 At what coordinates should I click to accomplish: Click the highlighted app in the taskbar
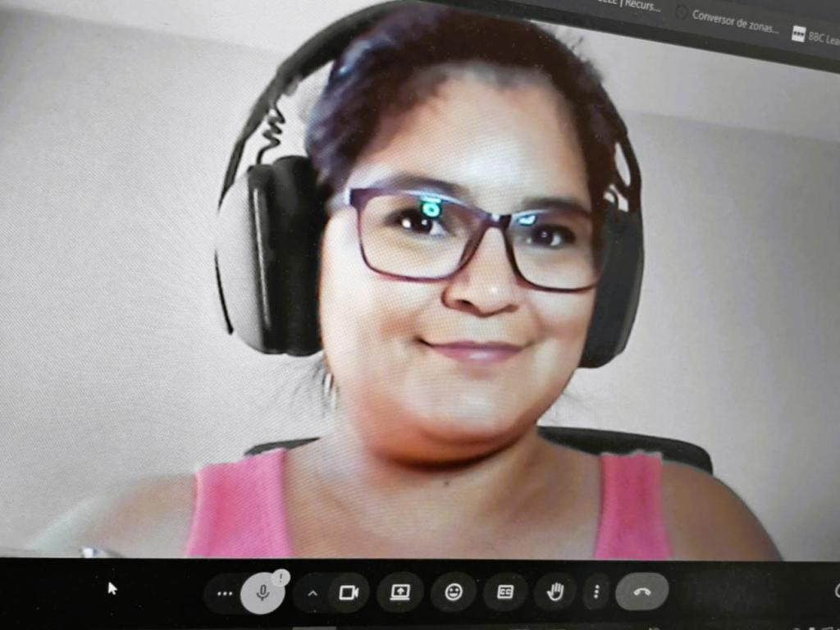pos(314,628)
